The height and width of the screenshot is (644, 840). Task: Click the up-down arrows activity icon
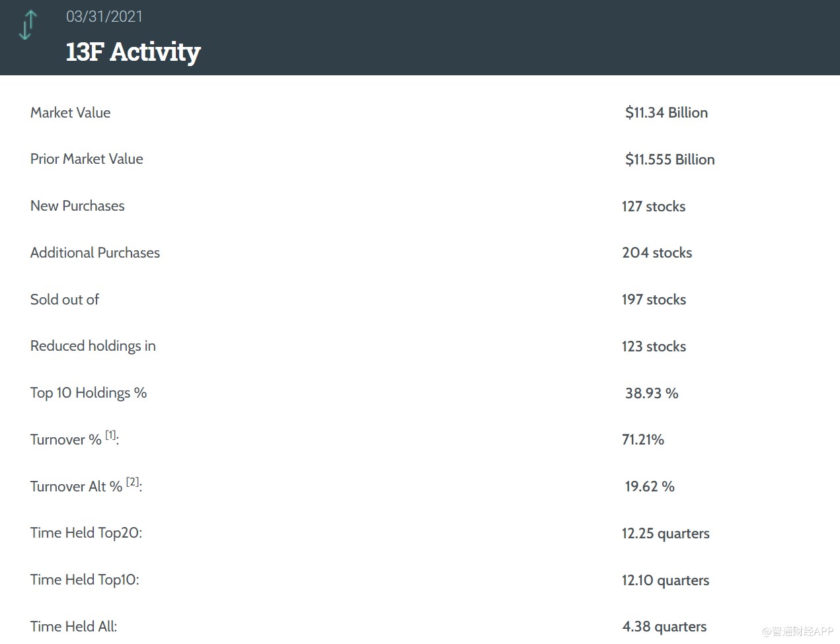tap(28, 25)
